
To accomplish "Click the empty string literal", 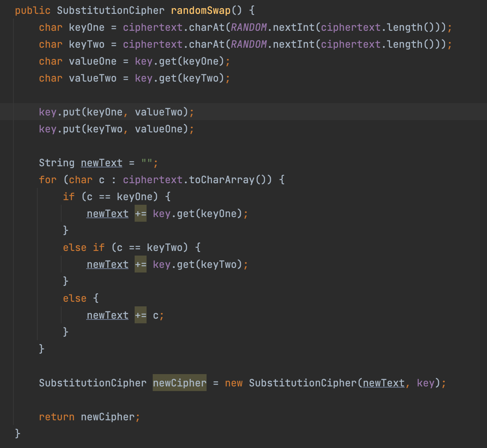I will [x=147, y=163].
